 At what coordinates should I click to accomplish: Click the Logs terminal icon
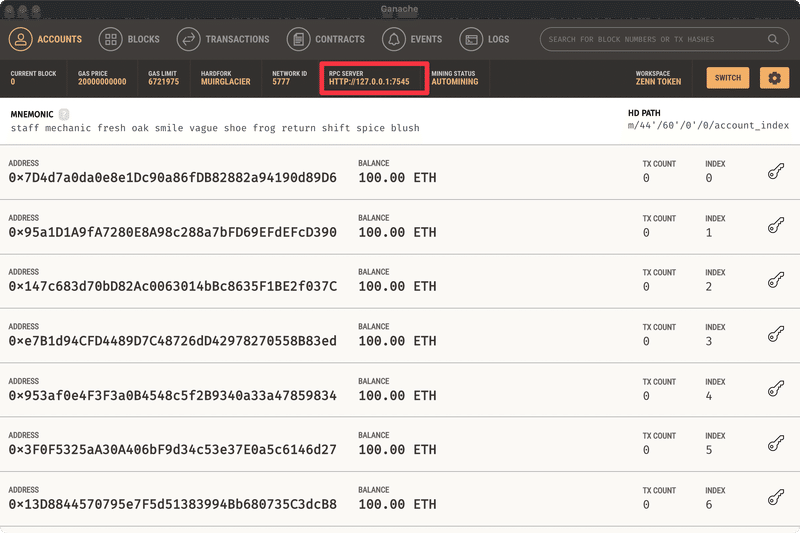coord(471,39)
